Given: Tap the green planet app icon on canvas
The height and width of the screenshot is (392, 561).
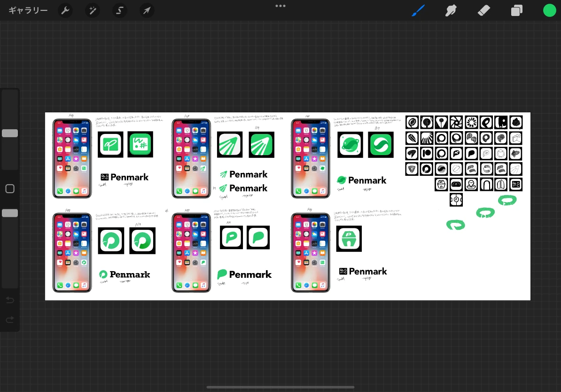Looking at the screenshot, I should tap(350, 145).
